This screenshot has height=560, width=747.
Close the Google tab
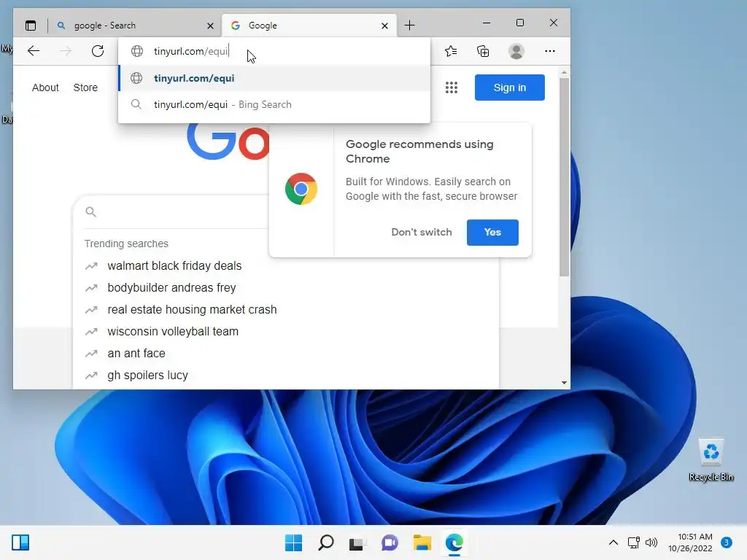click(x=384, y=26)
